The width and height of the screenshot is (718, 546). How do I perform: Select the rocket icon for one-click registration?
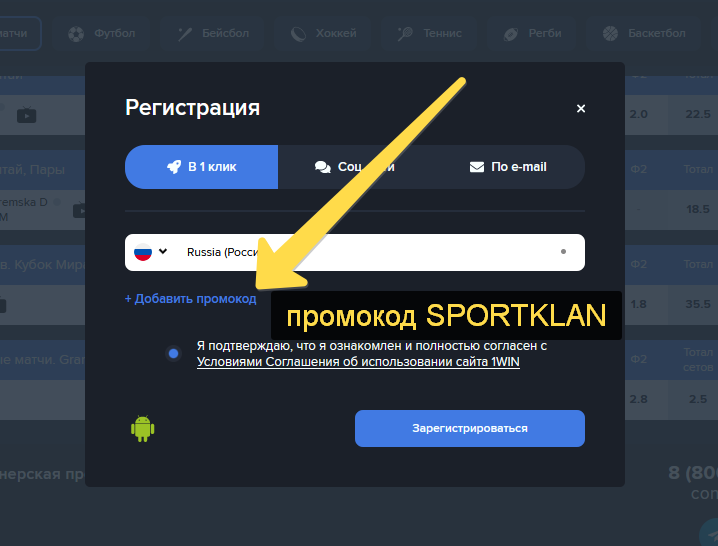point(174,167)
